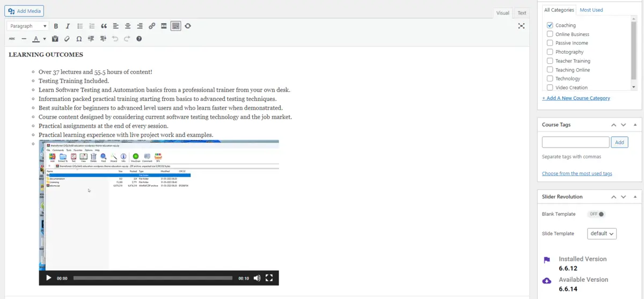Open the Slide Template default dropdown
The height and width of the screenshot is (299, 644).
pyautogui.click(x=602, y=234)
